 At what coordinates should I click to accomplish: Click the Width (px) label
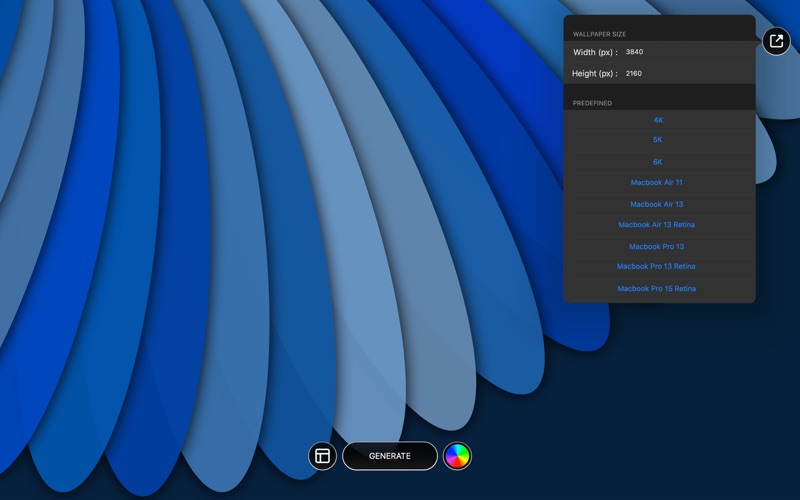tap(595, 52)
